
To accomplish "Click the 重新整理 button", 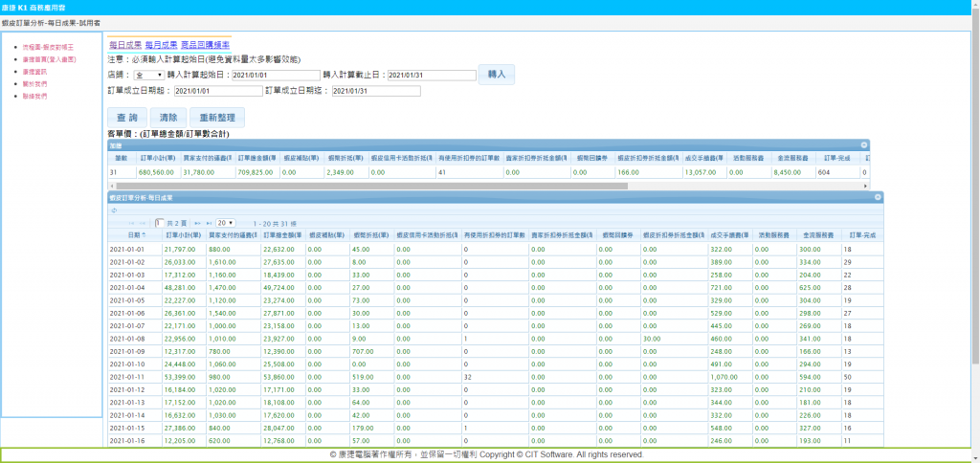I will point(215,117).
